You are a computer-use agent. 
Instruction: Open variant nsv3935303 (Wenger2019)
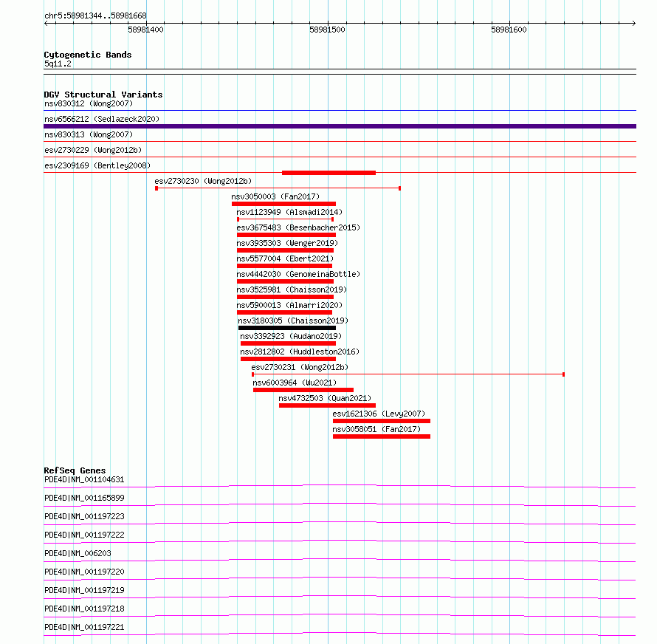(x=287, y=243)
